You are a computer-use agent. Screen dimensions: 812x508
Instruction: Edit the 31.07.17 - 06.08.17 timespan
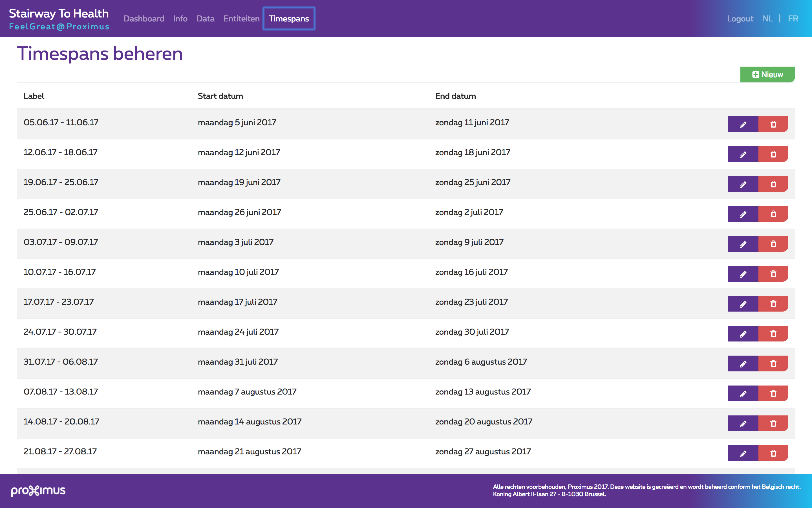pyautogui.click(x=743, y=364)
